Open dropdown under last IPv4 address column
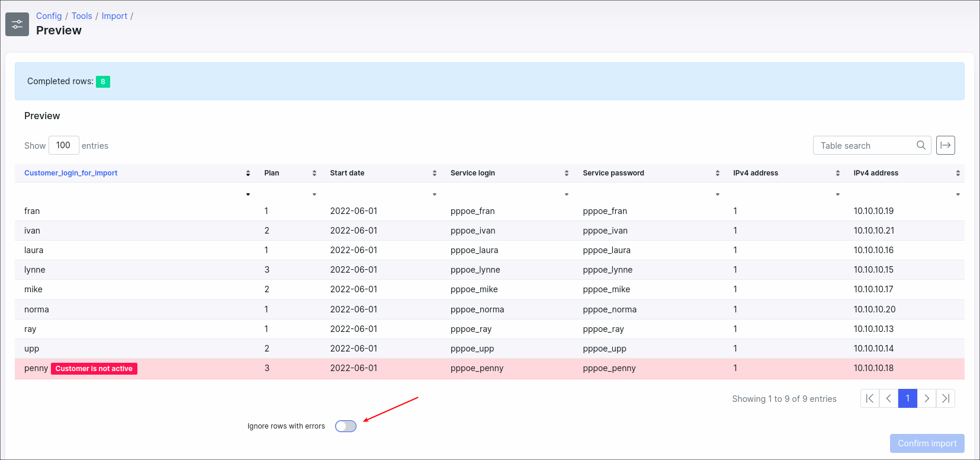Image resolution: width=980 pixels, height=460 pixels. (x=957, y=194)
